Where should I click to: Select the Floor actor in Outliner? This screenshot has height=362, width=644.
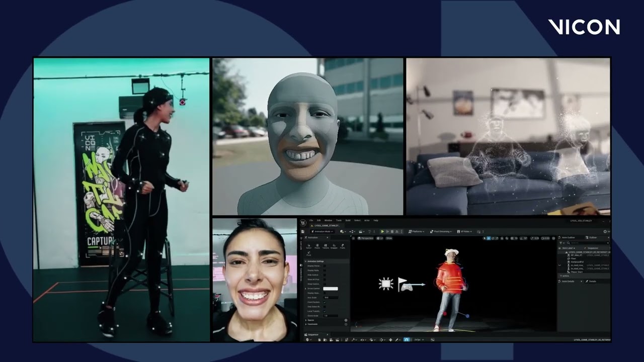(x=574, y=258)
